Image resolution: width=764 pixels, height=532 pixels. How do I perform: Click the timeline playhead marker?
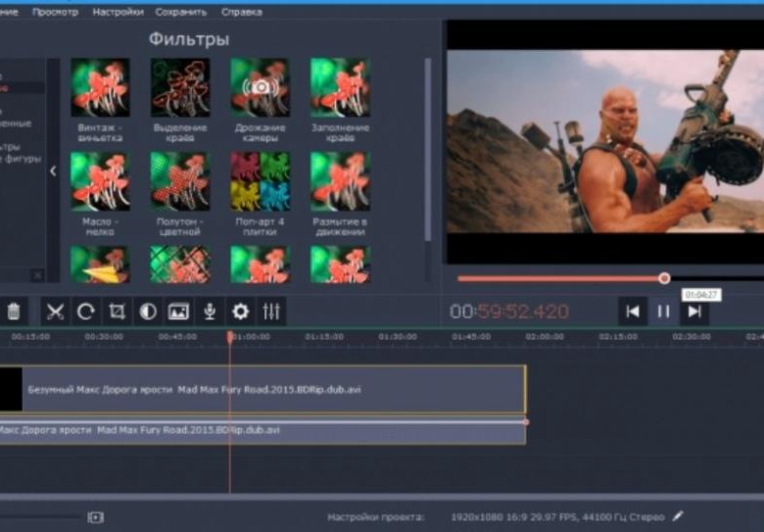pos(229,337)
